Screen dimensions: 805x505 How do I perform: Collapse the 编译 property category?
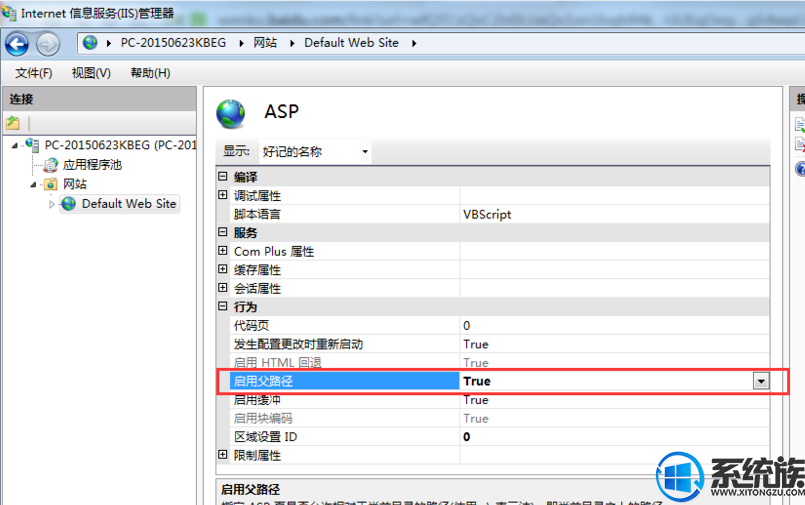pos(222,177)
